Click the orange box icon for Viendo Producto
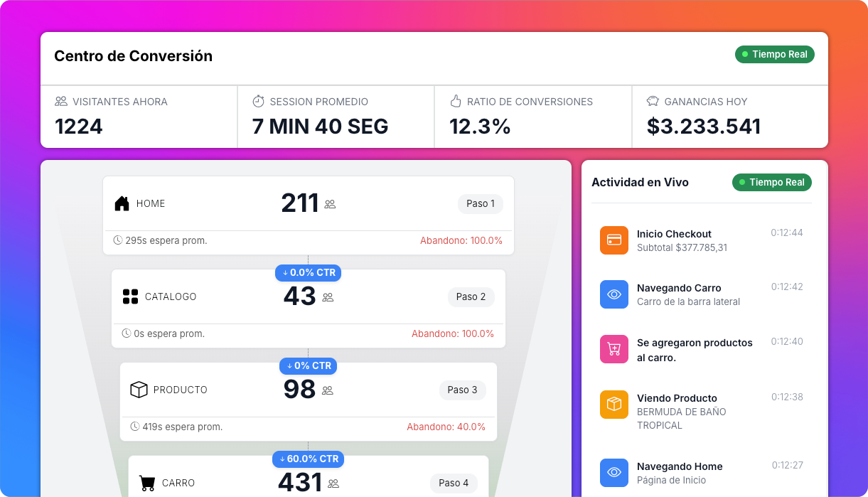This screenshot has width=868, height=497. point(614,405)
